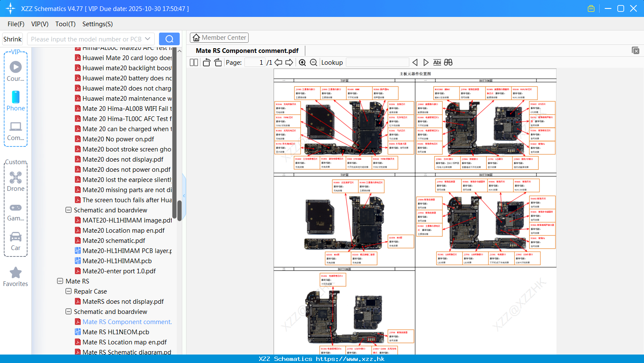Open the Game console category
Image resolution: width=644 pixels, height=363 pixels.
[x=16, y=212]
